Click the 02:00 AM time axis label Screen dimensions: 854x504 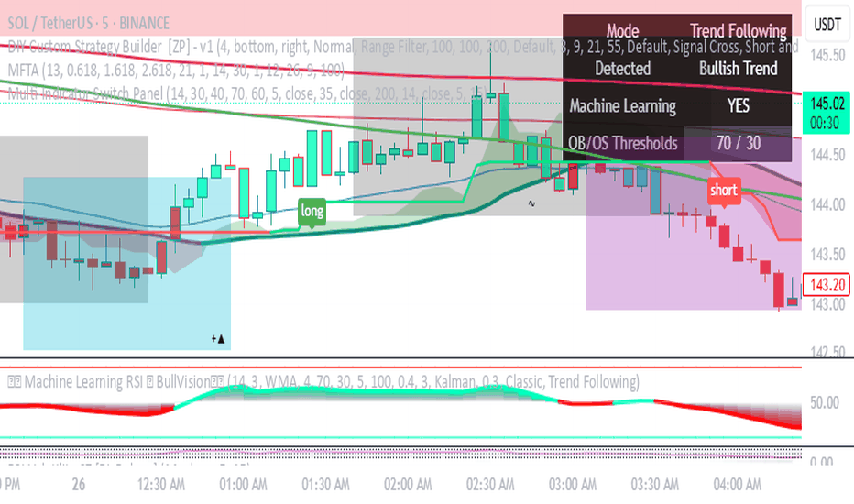pos(408,485)
